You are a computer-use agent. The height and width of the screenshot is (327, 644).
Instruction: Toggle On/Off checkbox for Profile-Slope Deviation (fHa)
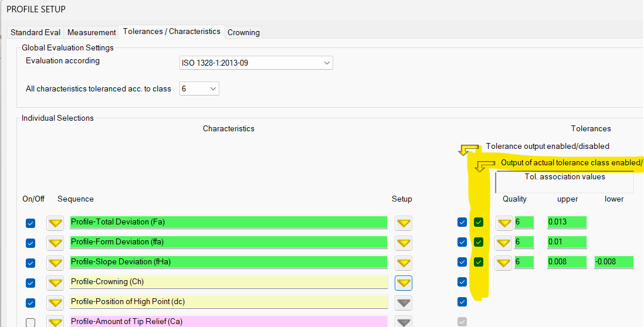tap(30, 263)
